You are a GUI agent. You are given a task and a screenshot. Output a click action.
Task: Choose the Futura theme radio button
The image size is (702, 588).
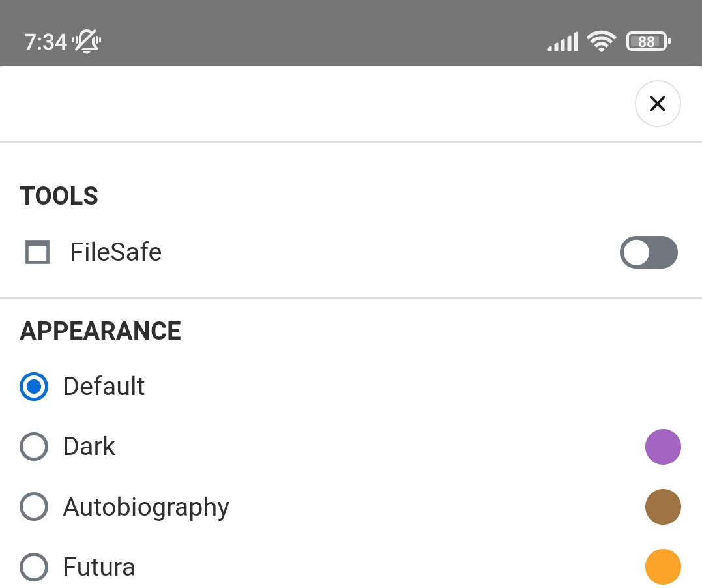pos(34,566)
